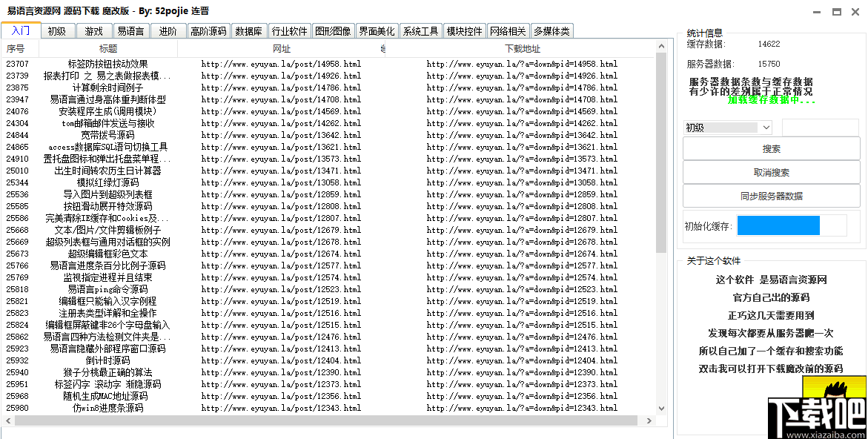Click sequence number 25010 cell
The height and width of the screenshot is (439, 868).
tap(17, 171)
